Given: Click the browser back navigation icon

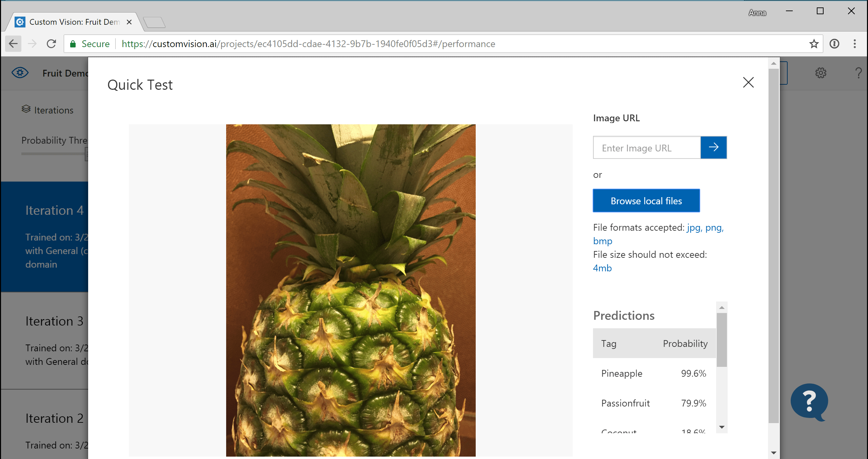Looking at the screenshot, I should click(x=14, y=44).
